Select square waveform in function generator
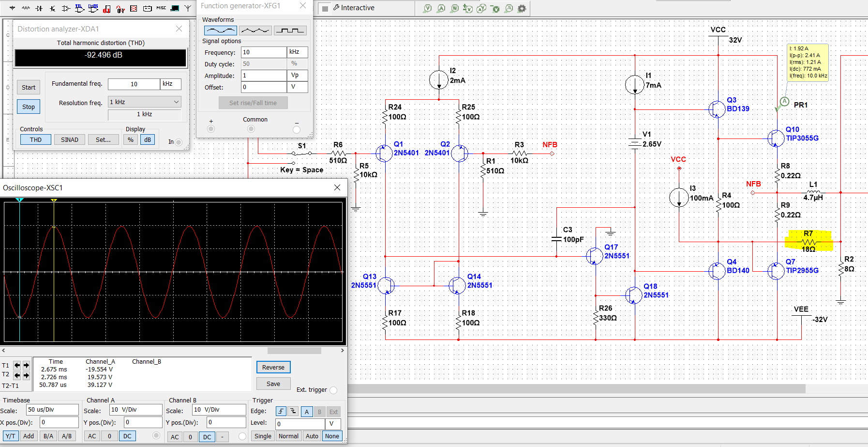Screen dimensions: 868x447 click(x=290, y=31)
